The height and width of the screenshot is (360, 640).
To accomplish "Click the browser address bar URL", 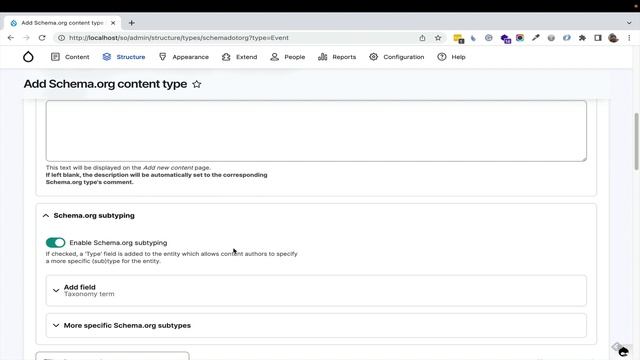I will pyautogui.click(x=179, y=38).
